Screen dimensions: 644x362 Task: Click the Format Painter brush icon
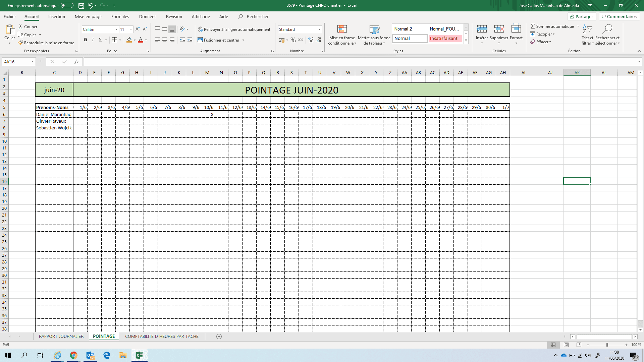tap(20, 43)
